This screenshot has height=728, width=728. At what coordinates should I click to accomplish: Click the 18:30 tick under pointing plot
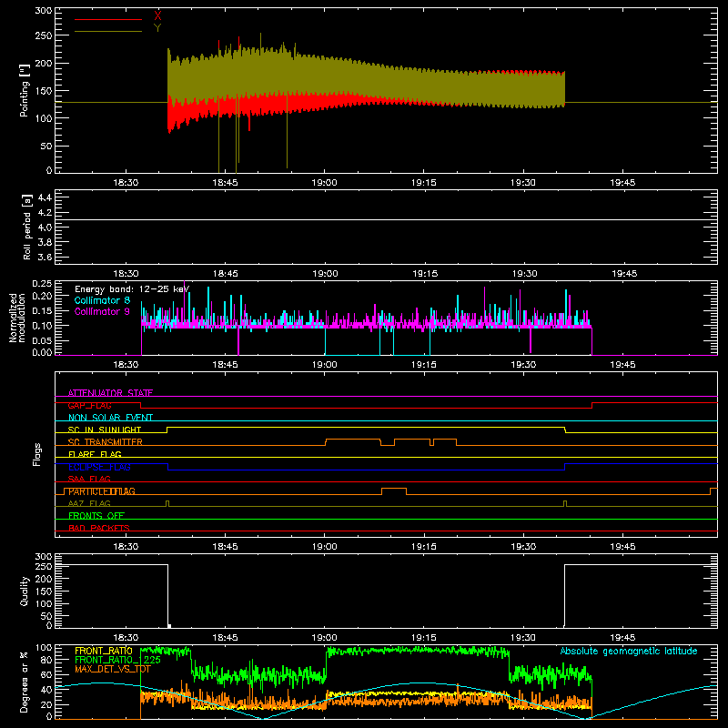point(126,183)
